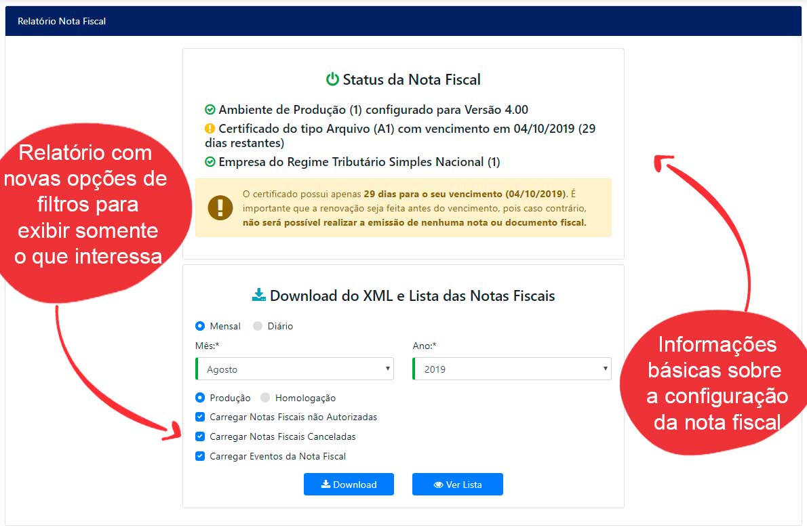Select the Mensal radio option
The image size is (807, 532).
pyautogui.click(x=200, y=326)
